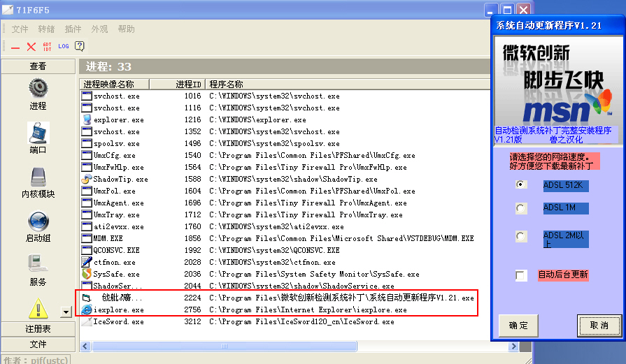
Task: Open the 启动组 sidebar icon
Action: (38, 221)
